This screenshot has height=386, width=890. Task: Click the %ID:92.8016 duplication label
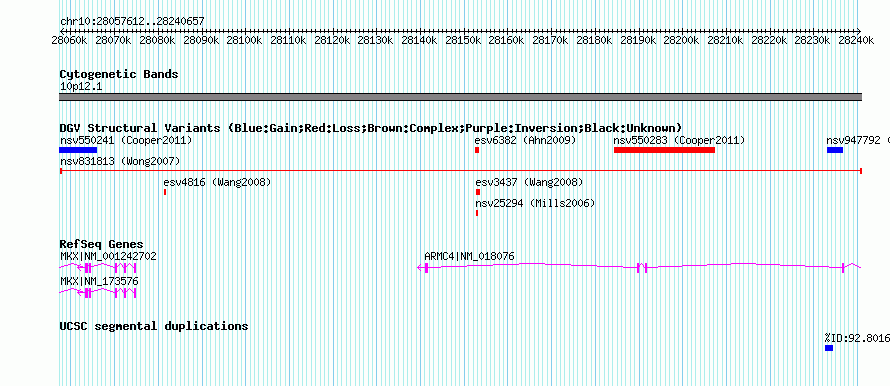pos(857,338)
